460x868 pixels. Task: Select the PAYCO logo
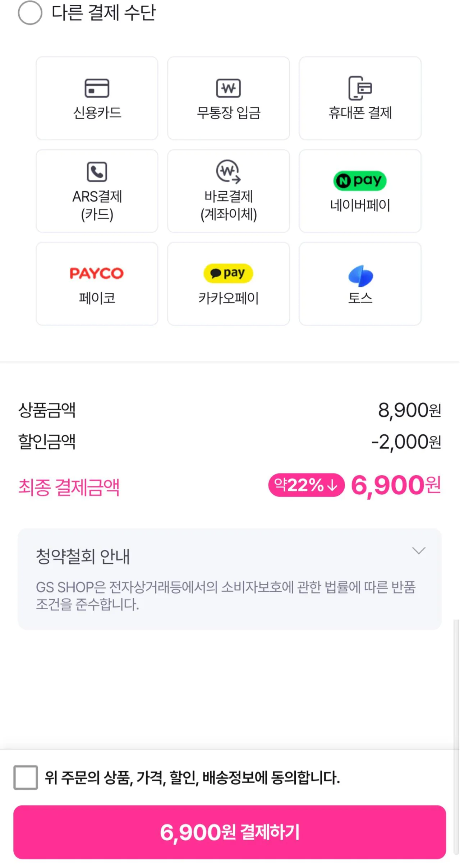coord(97,273)
